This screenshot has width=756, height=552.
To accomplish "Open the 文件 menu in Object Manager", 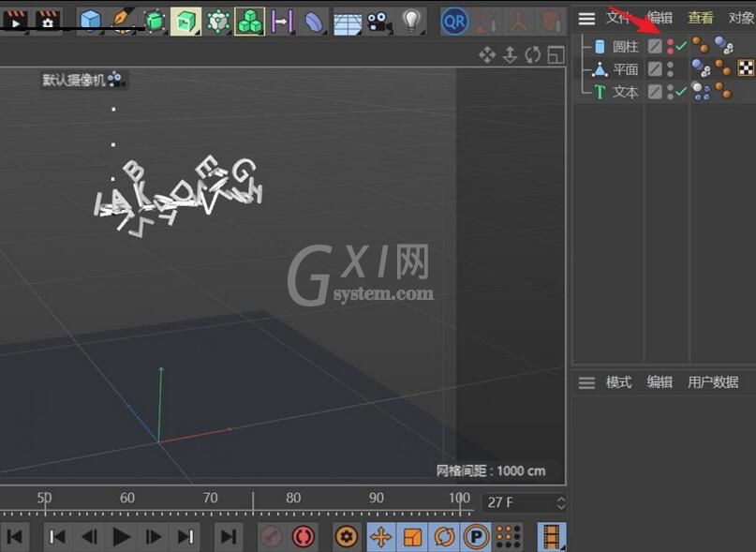I will click(x=618, y=19).
